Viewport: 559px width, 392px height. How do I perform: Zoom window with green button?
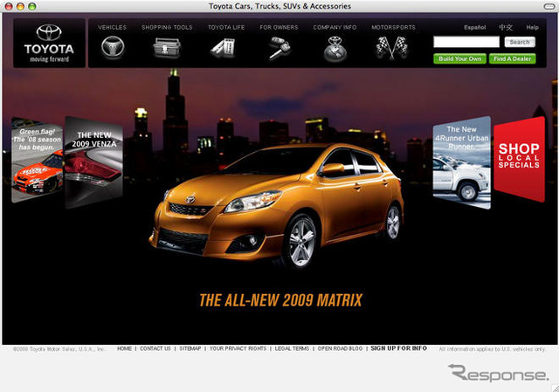tap(32, 6)
